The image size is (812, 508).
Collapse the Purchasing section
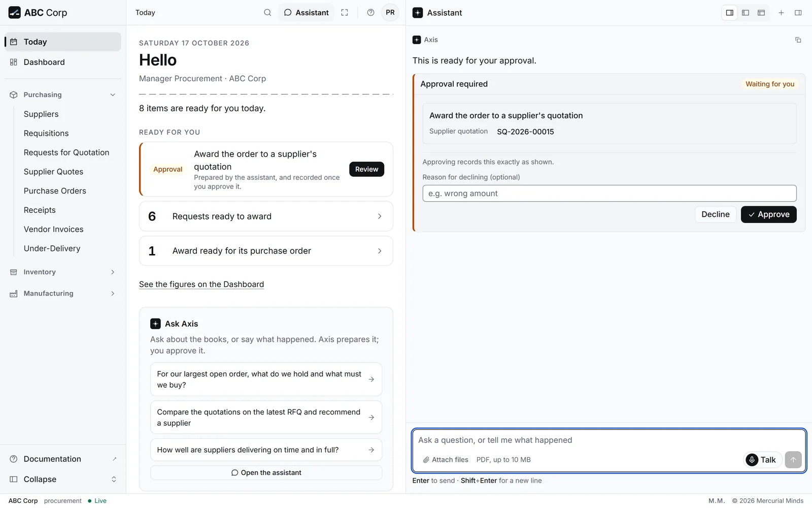pos(63,95)
